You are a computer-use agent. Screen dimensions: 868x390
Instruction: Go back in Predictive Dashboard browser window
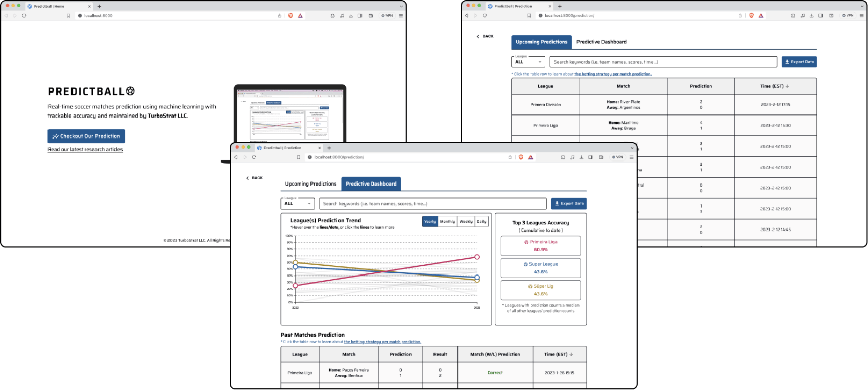pyautogui.click(x=236, y=157)
